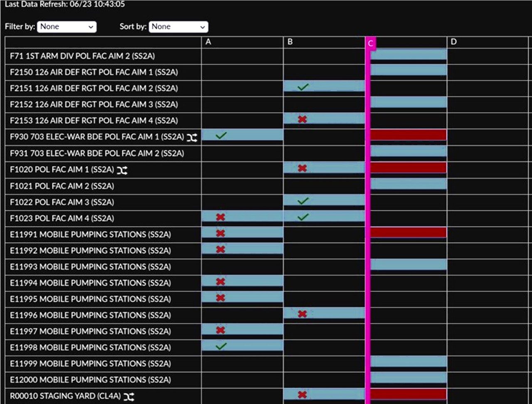The width and height of the screenshot is (532, 404).
Task: Click shuffle icon beside F930 703 ELEC-WAR BDE
Action: tap(192, 138)
